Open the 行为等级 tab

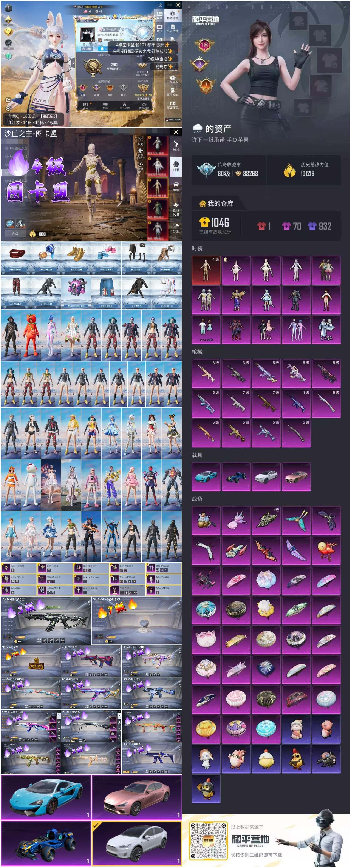point(173,79)
